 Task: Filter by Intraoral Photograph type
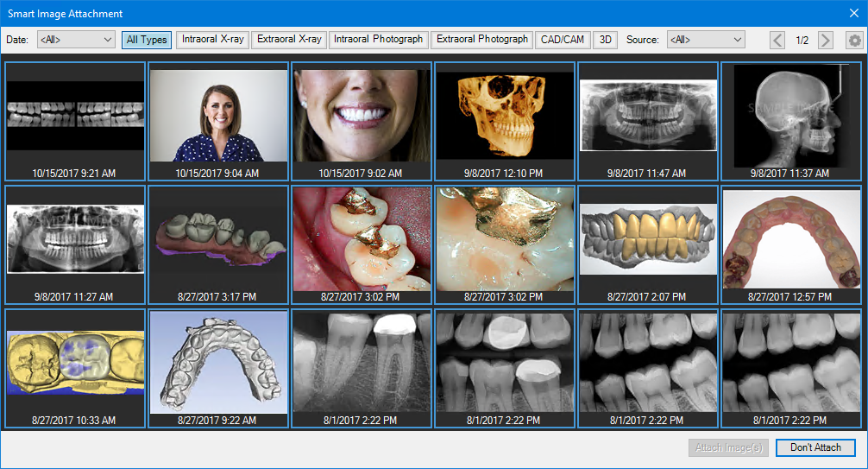378,40
